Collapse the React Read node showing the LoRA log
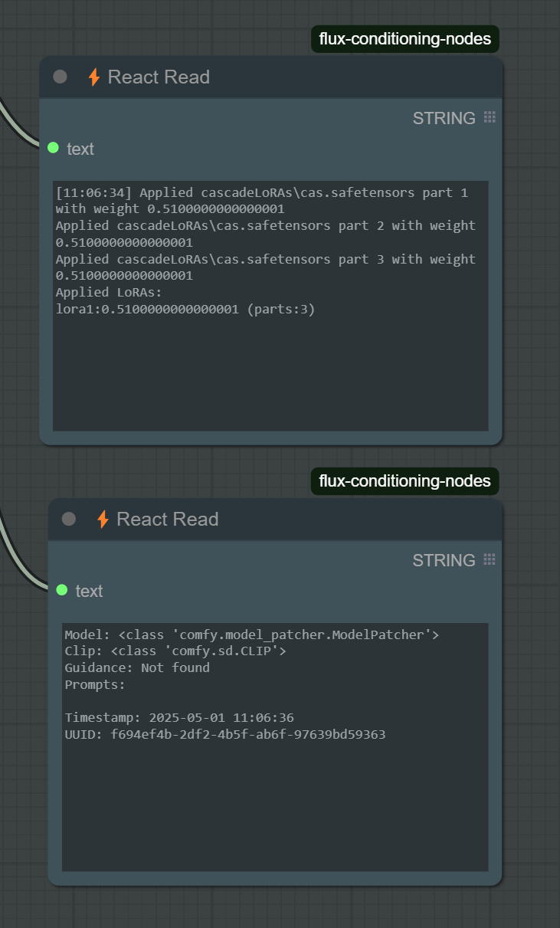This screenshot has height=928, width=560. click(x=60, y=77)
